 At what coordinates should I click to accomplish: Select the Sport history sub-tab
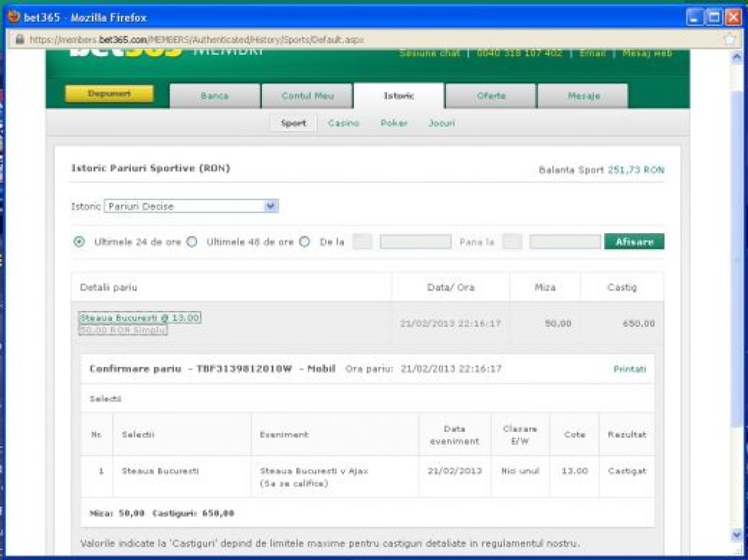tap(293, 123)
